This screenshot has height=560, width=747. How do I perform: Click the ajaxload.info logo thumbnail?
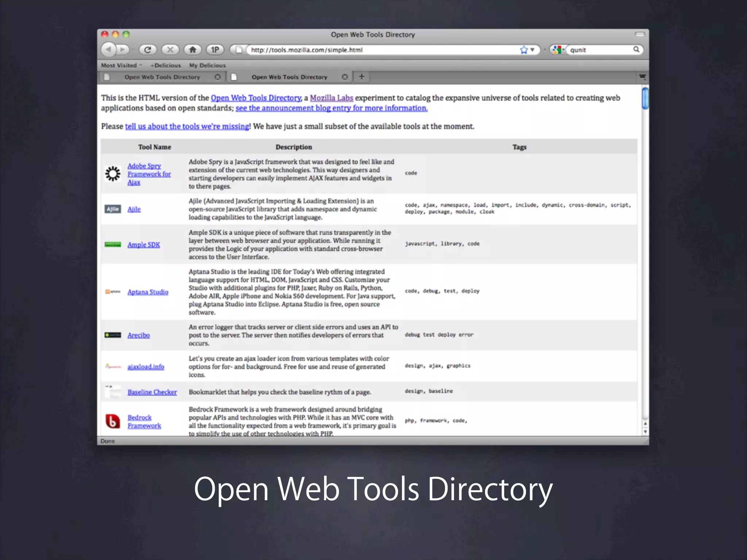(x=113, y=366)
